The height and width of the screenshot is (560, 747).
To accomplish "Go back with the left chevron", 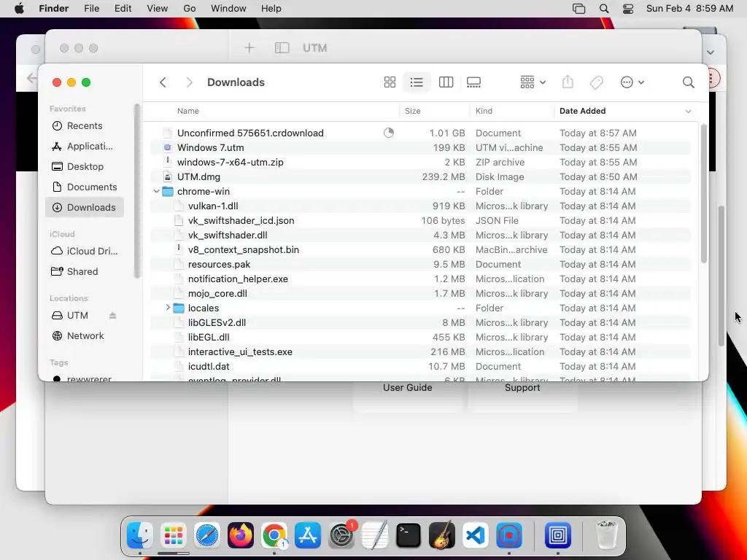I will pos(163,82).
